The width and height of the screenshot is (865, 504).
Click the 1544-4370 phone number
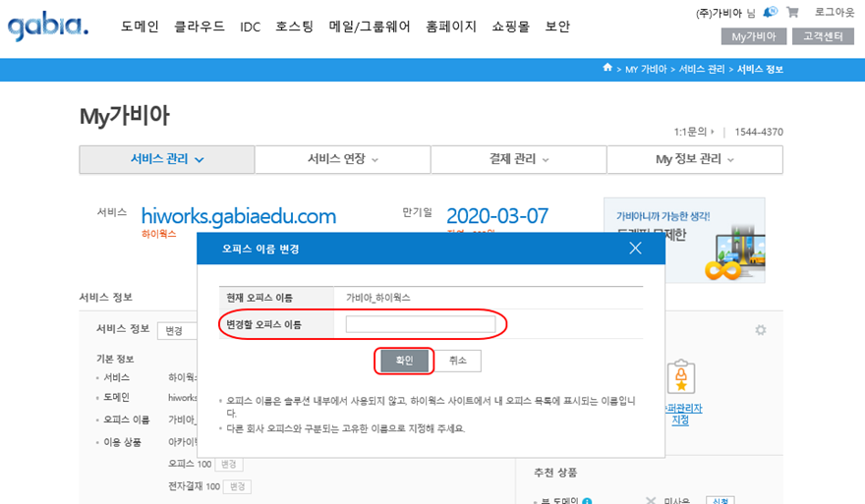point(759,132)
